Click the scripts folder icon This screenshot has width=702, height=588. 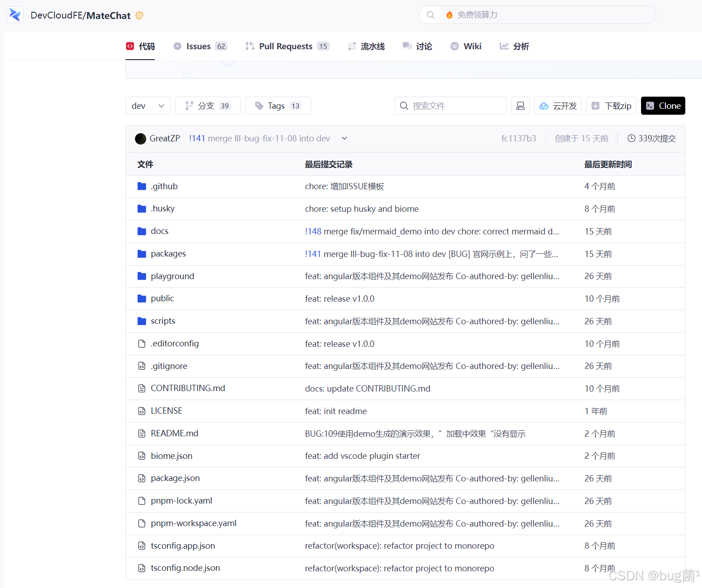point(142,321)
